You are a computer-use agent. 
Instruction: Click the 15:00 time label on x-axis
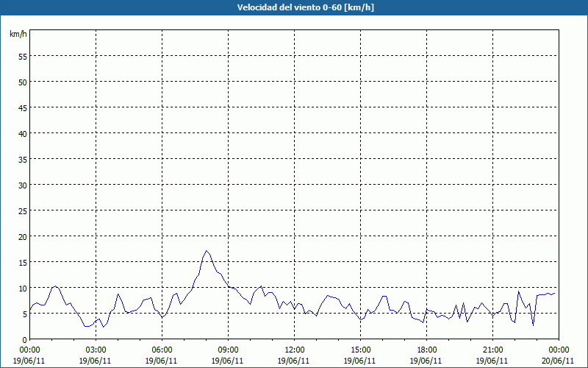[x=361, y=350]
